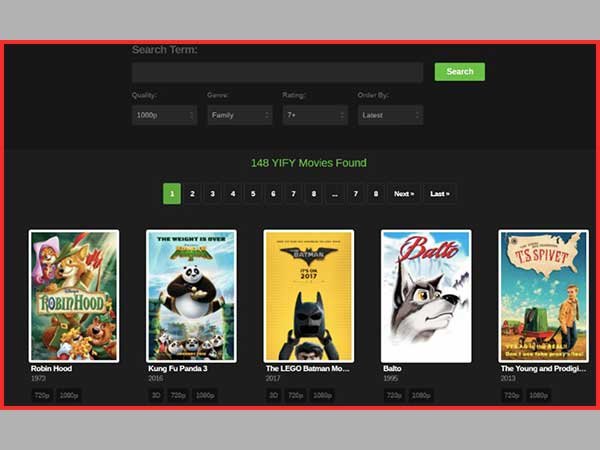Image resolution: width=600 pixels, height=450 pixels.
Task: Select 1080p tag under Robin Hood
Action: [x=69, y=395]
